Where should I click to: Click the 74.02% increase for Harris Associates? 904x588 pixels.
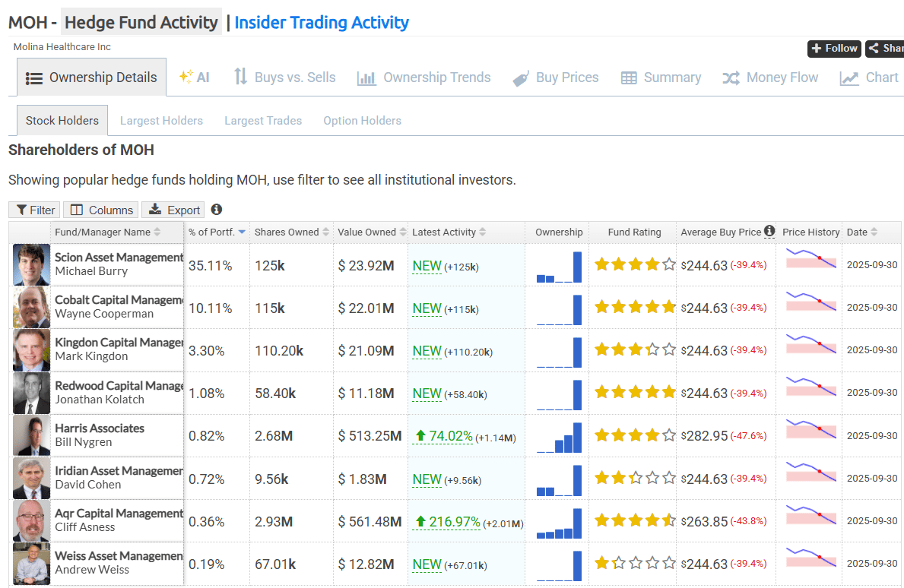coord(443,436)
